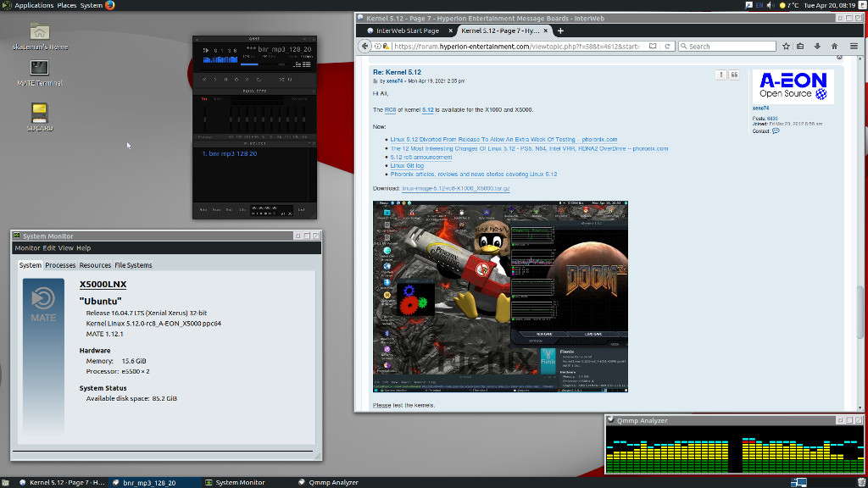Click the browser URL address field
The width and height of the screenshot is (868, 488).
[518, 47]
